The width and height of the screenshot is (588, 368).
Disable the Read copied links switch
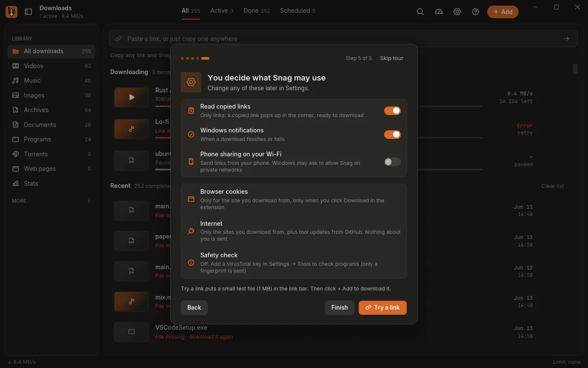tap(392, 111)
